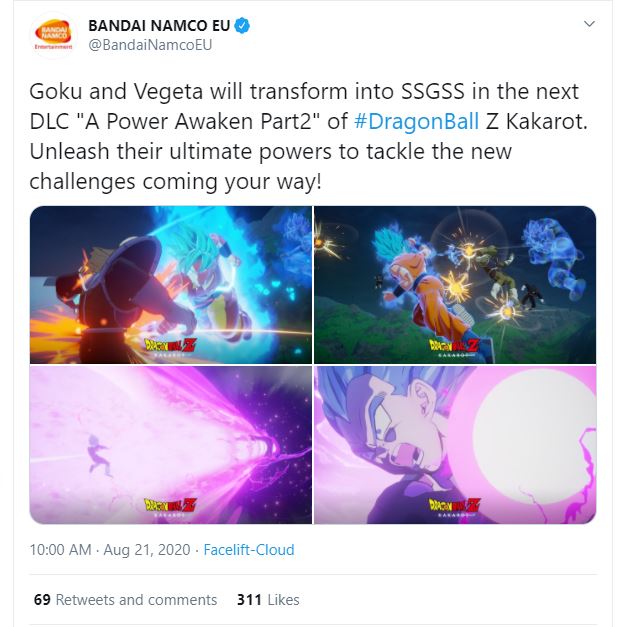626x627 pixels.
Task: Follow the #DragonBall hashtag link
Action: coord(416,121)
